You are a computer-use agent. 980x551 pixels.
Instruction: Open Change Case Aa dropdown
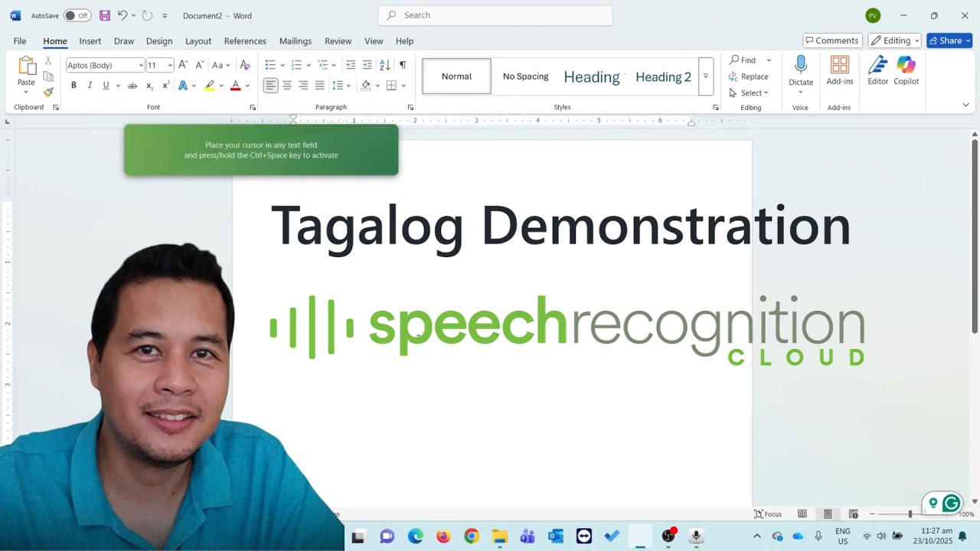tap(221, 65)
